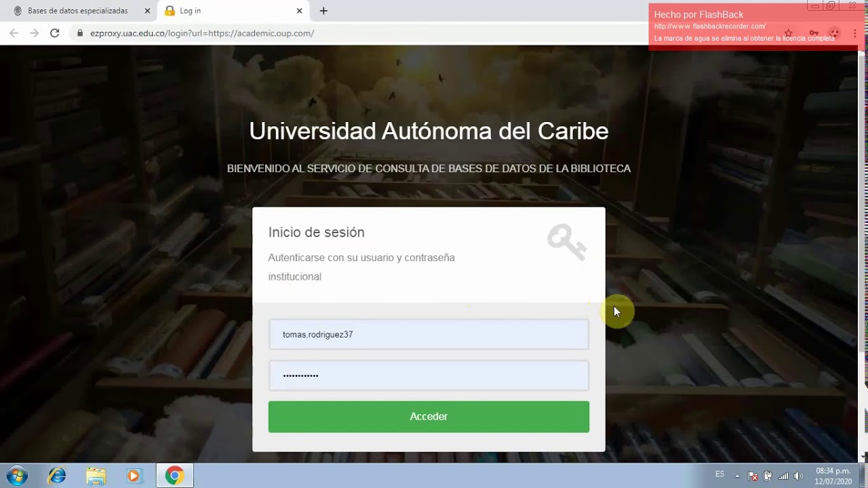The height and width of the screenshot is (488, 868).
Task: Click the 'Autenticarse con su usuario' text
Action: 361,267
